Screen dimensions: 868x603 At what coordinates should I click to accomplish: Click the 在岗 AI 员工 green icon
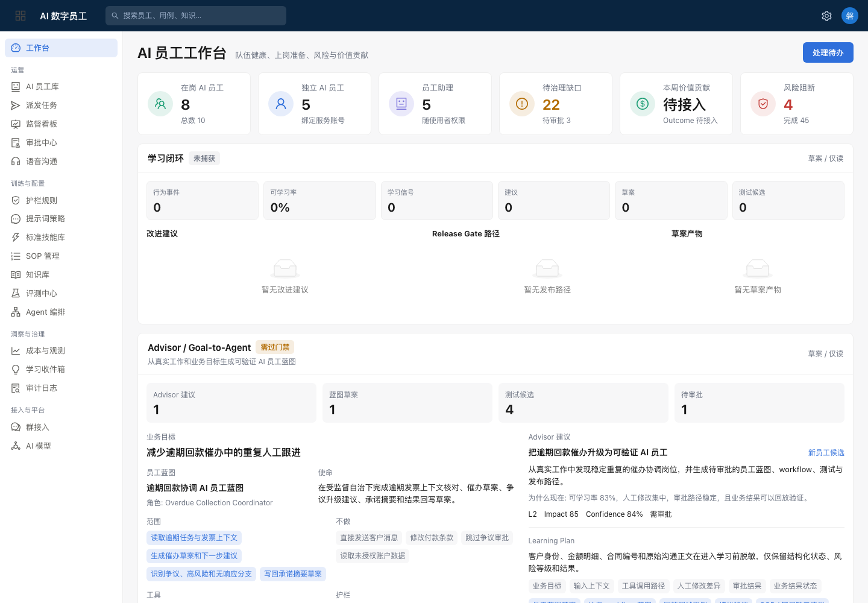[x=160, y=104]
